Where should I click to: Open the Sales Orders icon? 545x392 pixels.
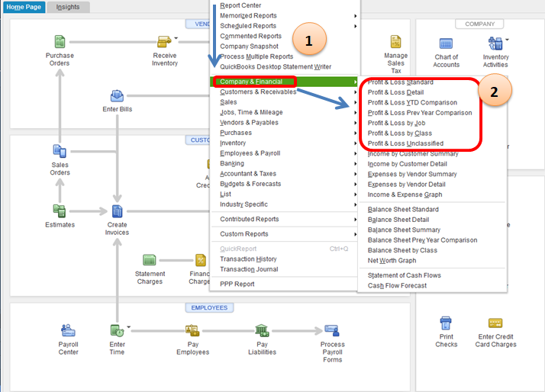point(60,151)
